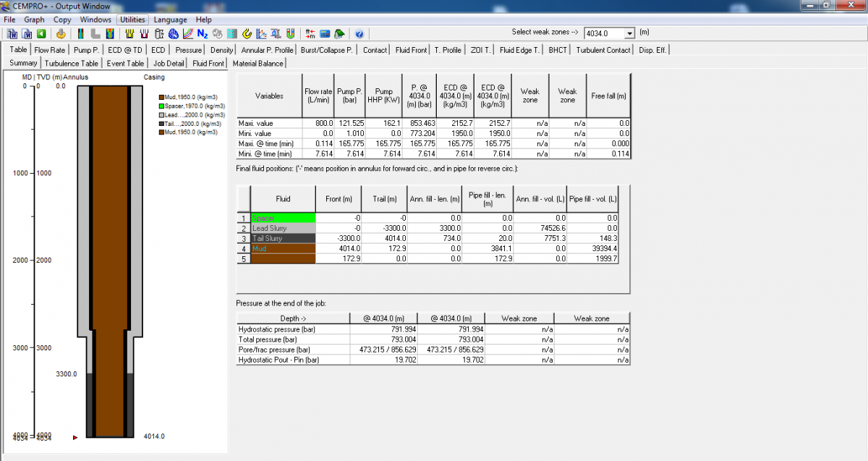Click the calculator icon in toolbar
Image resolution: width=868 pixels, height=461 pixels.
(325, 34)
